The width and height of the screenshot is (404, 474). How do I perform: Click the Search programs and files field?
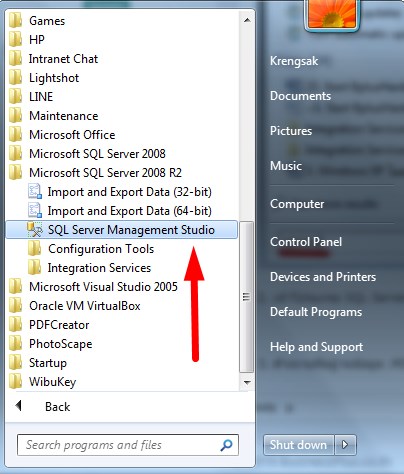click(128, 445)
